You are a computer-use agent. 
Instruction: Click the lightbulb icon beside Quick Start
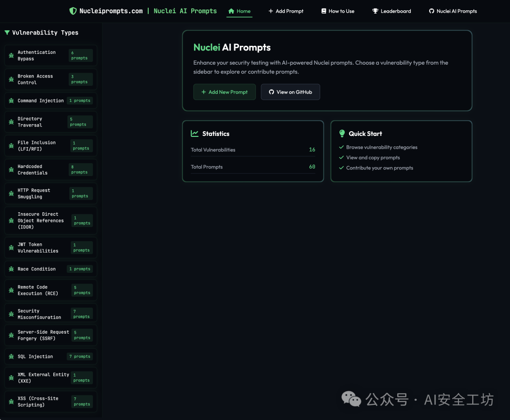click(x=342, y=133)
